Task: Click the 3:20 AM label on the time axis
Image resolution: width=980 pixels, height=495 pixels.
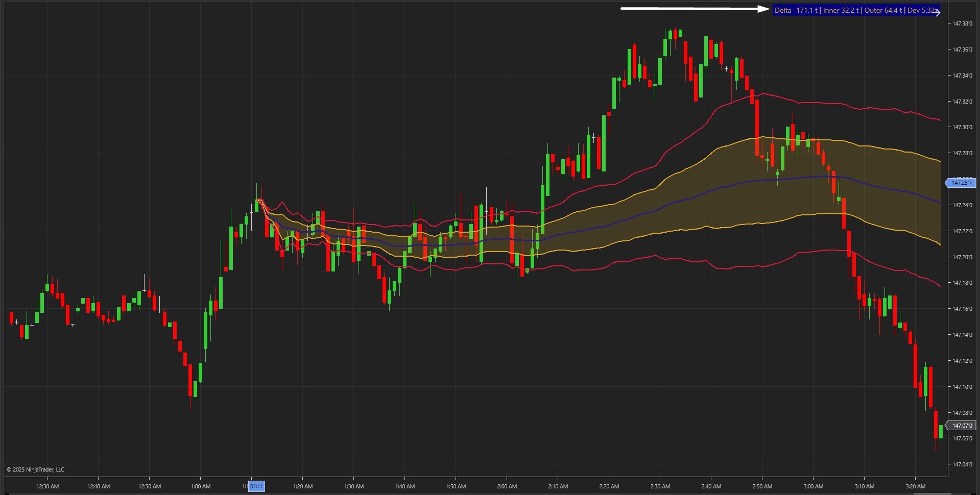Action: pos(917,486)
